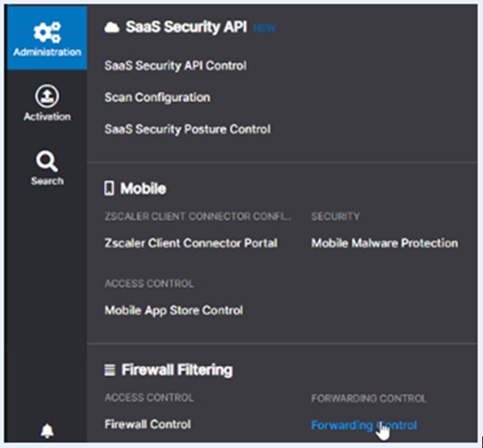Click the SECURITY category label under Mobile
The height and width of the screenshot is (448, 483).
[x=335, y=217]
